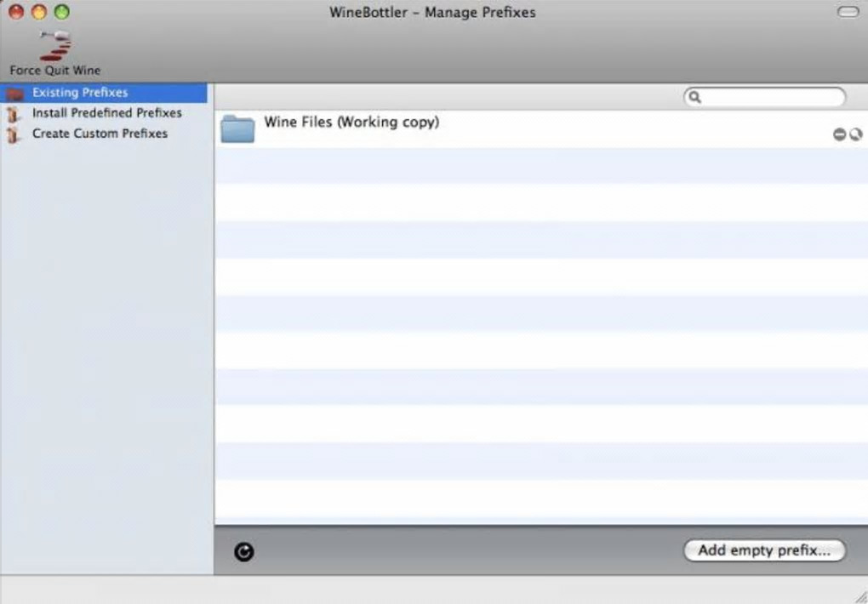
Task: Click the Add empty prefix button
Action: pyautogui.click(x=764, y=551)
